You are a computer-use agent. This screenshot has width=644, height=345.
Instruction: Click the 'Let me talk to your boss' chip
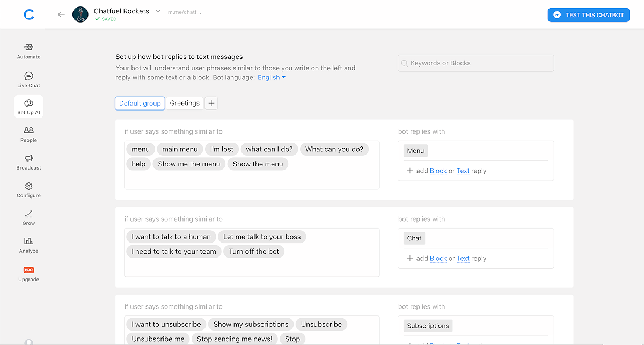(262, 237)
